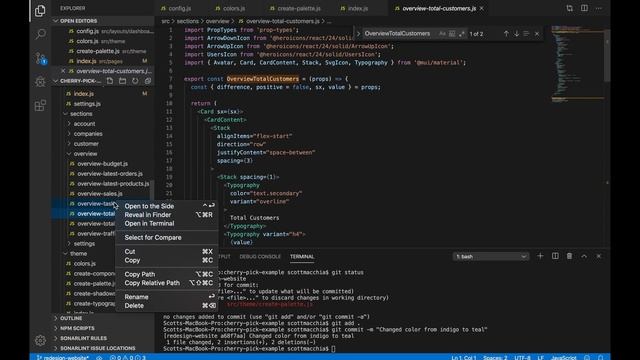Close the overview-total-customers.js editor tab
The image size is (640, 360).
pos(482,8)
